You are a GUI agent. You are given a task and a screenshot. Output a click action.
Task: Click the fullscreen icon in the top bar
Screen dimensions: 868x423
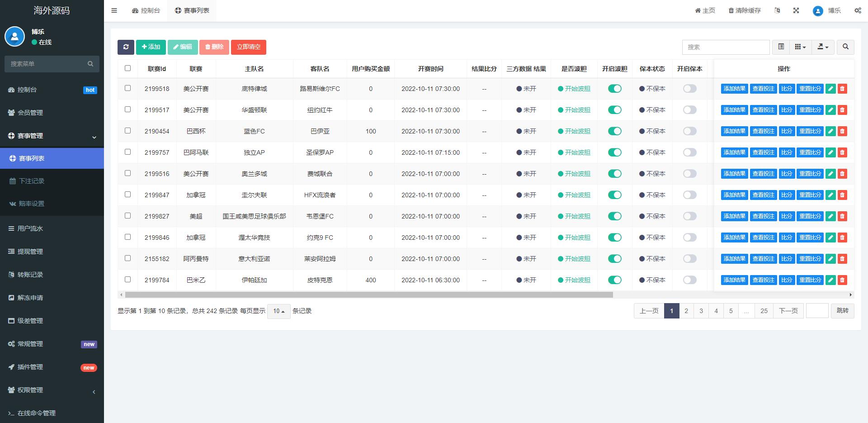point(796,10)
